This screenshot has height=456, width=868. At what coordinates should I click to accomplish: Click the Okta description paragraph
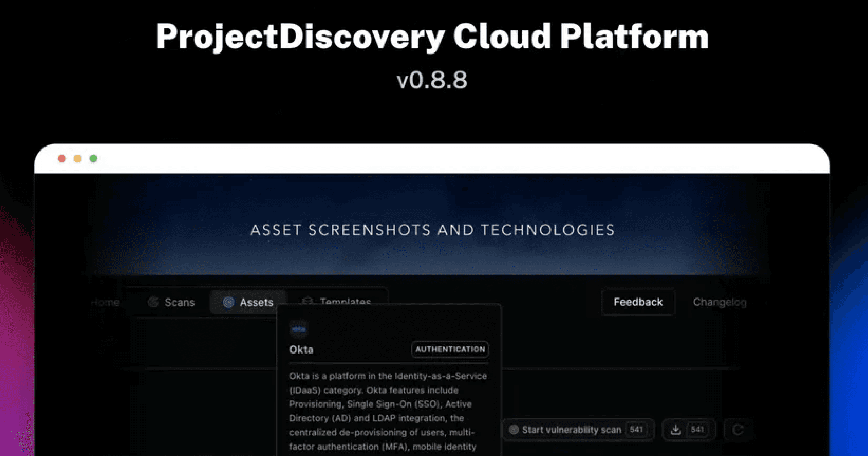click(388, 411)
